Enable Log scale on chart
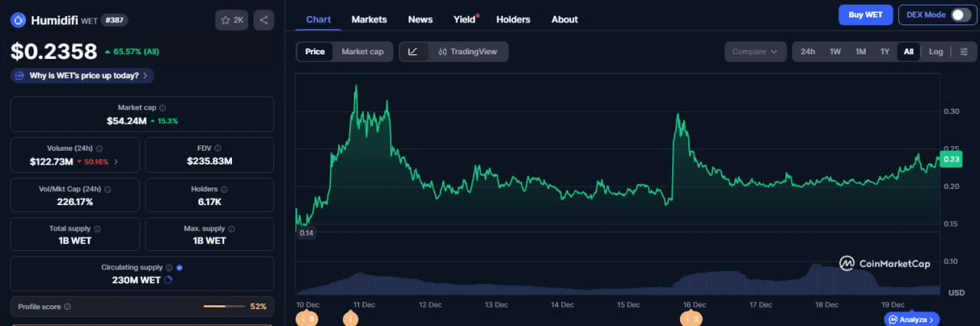980x326 pixels. coord(936,52)
